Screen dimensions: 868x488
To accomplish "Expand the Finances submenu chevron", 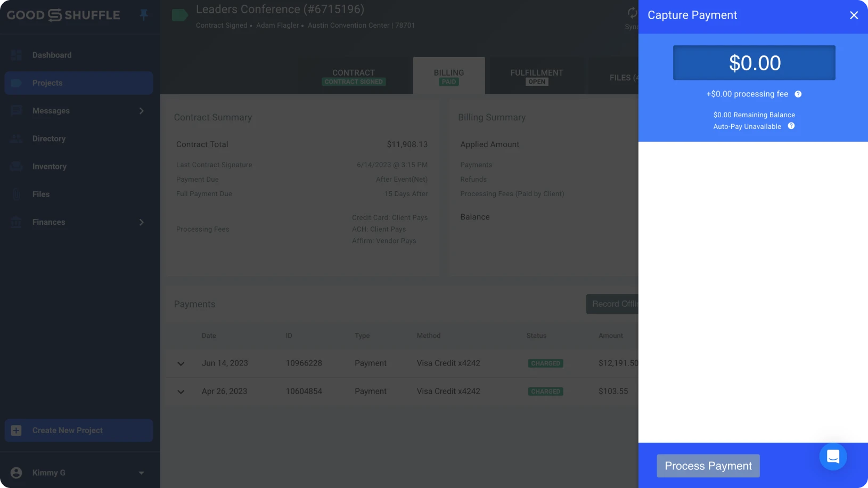I will tap(142, 222).
